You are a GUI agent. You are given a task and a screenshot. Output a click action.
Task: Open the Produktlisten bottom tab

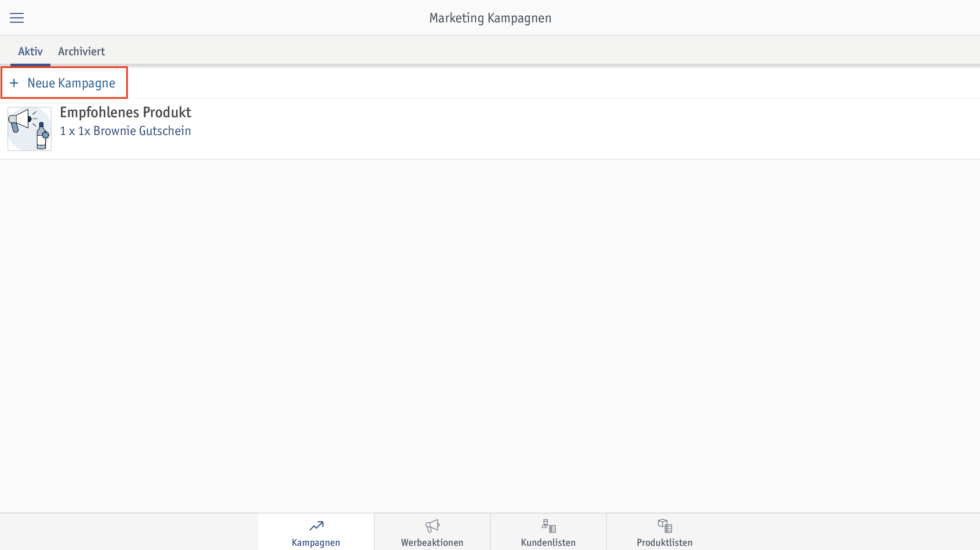pyautogui.click(x=665, y=532)
